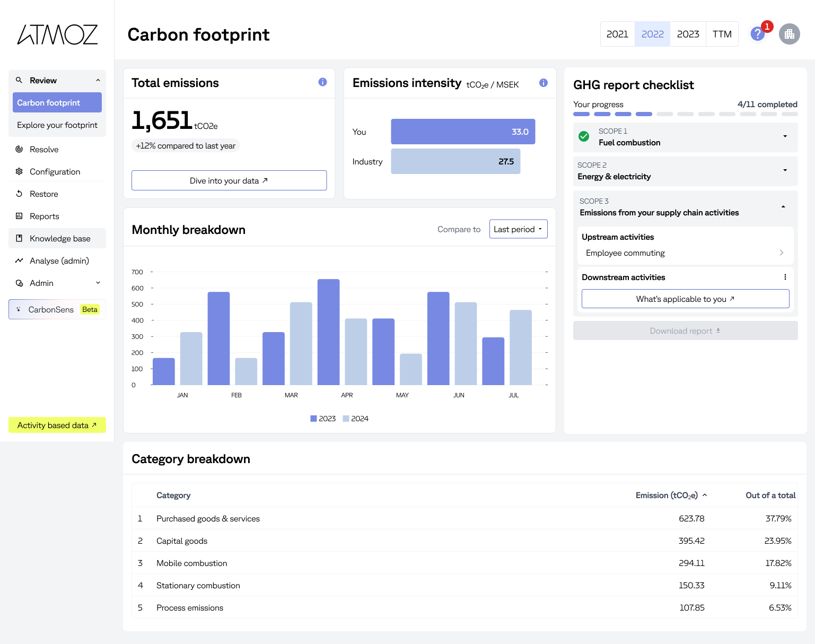Screen dimensions: 815x644
Task: Click the help question mark icon
Action: click(x=757, y=34)
